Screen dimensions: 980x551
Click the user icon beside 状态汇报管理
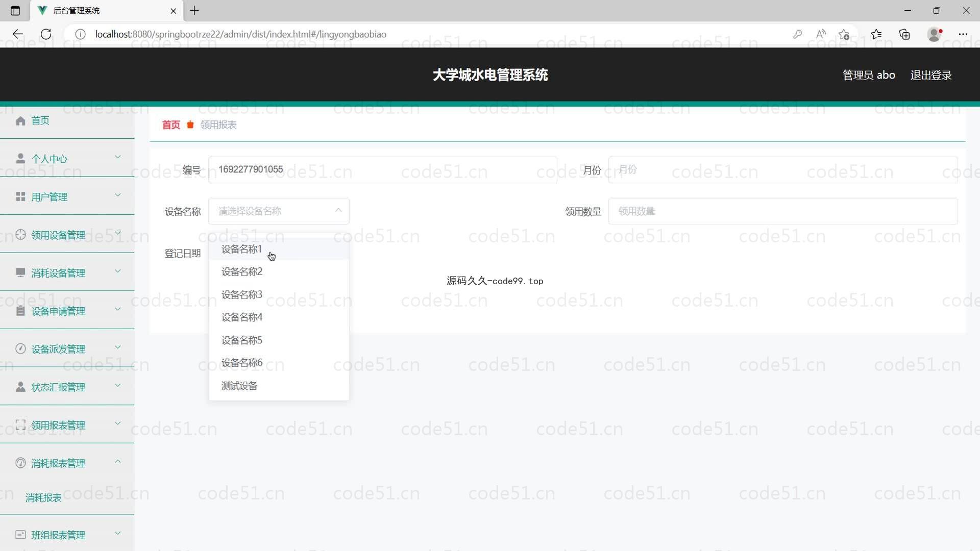point(20,387)
